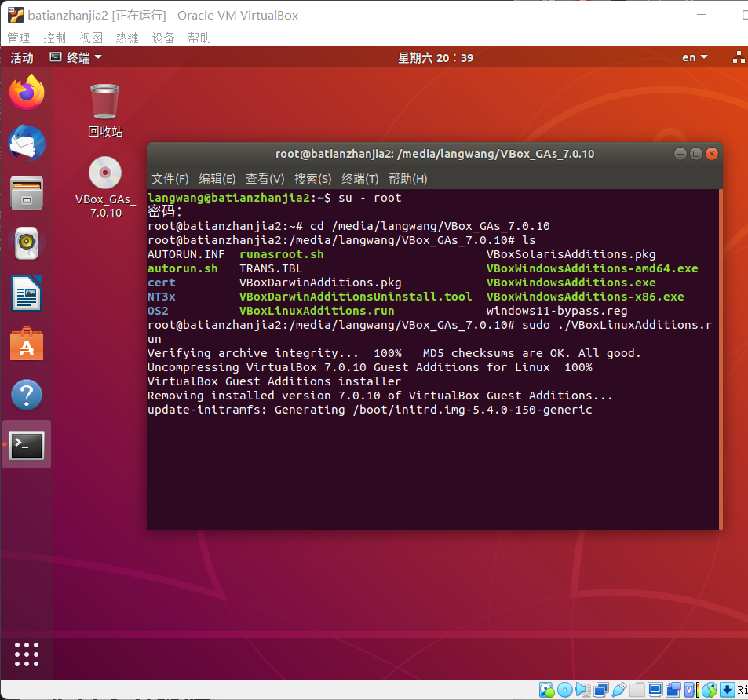Click VBoxDarwinAdditionsUninstall.tool text
Image resolution: width=748 pixels, height=700 pixels.
(356, 297)
